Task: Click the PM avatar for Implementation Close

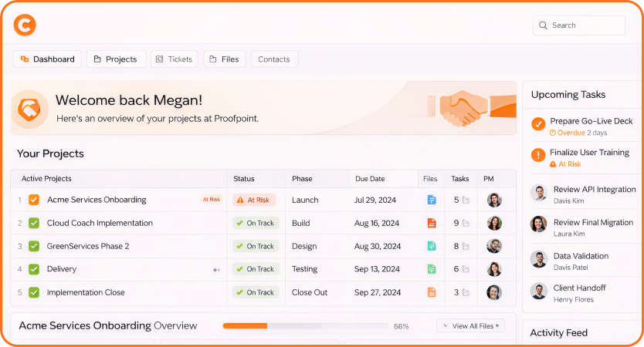Action: point(494,292)
